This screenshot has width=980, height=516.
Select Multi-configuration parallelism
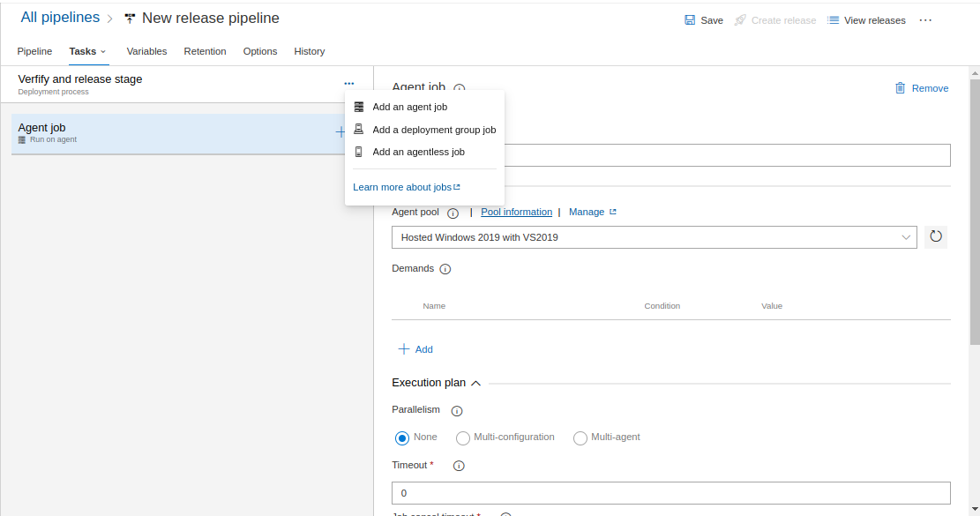click(x=463, y=438)
